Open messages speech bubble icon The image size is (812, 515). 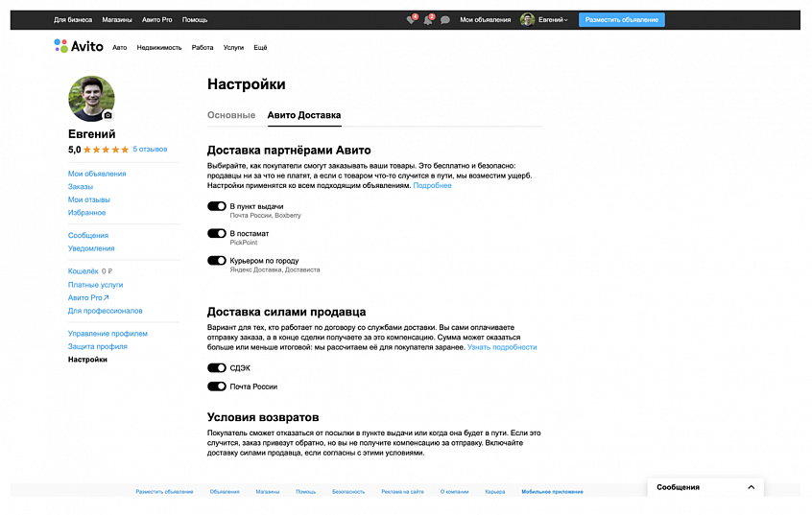click(444, 20)
